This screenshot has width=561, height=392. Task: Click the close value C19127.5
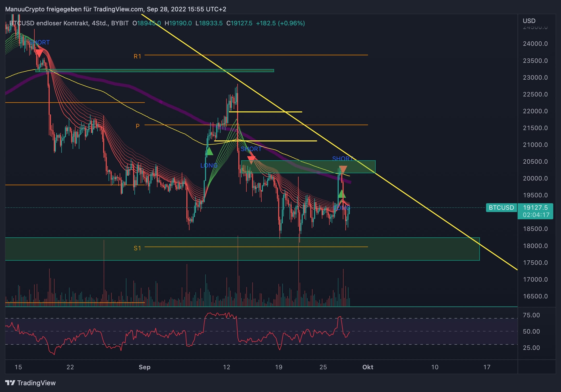coord(239,23)
